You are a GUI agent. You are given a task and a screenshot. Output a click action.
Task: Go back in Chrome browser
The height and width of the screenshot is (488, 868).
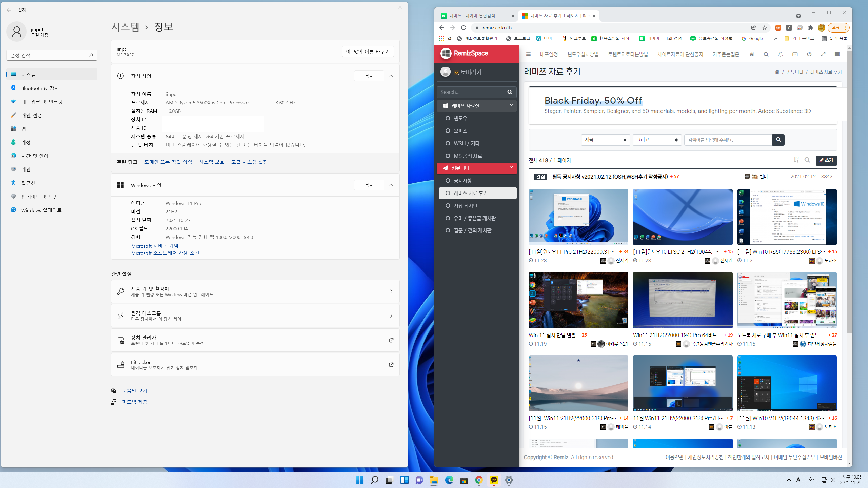pyautogui.click(x=441, y=28)
